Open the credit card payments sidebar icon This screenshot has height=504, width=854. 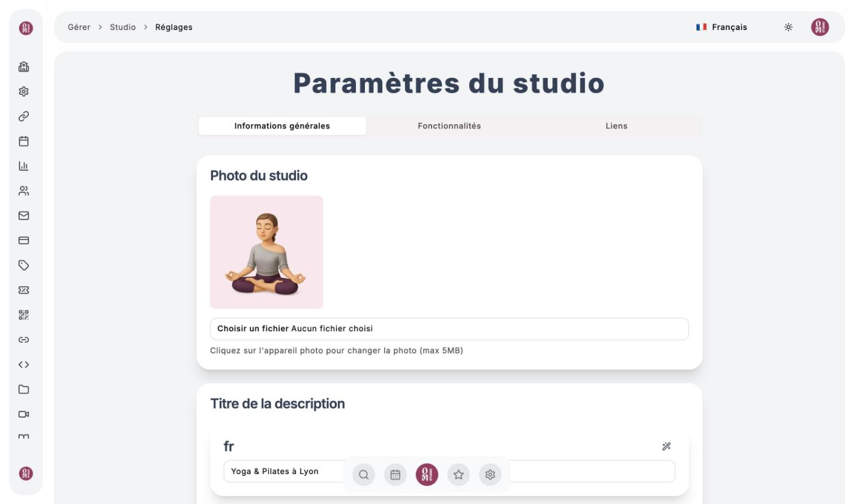tap(24, 241)
